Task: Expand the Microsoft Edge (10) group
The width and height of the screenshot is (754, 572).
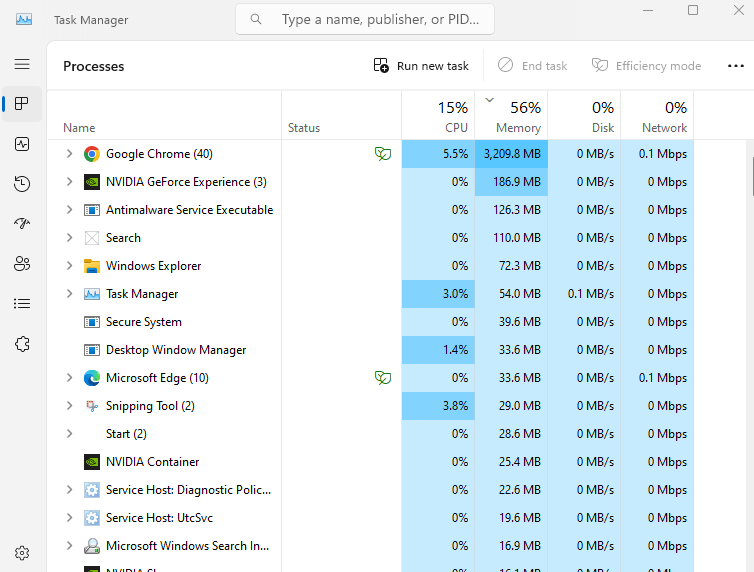Action: point(69,378)
